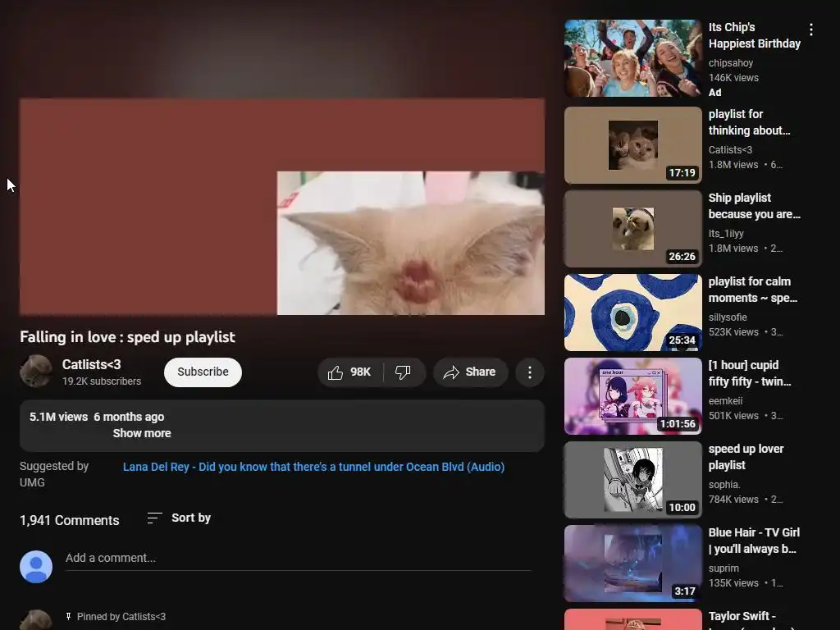Open title 'playlist for calm moments'

pyautogui.click(x=753, y=290)
